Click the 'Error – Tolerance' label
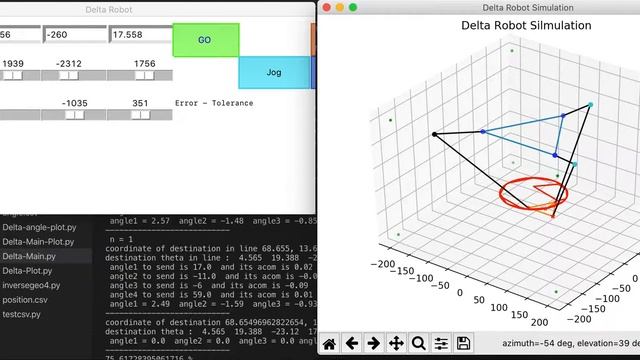The image size is (640, 360). click(x=214, y=103)
